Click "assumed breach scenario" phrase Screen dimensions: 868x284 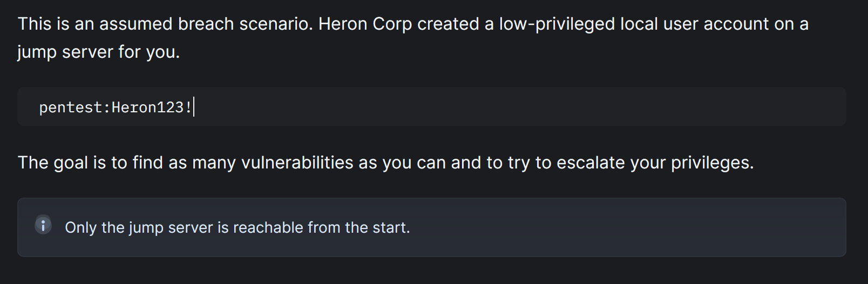[x=206, y=24]
